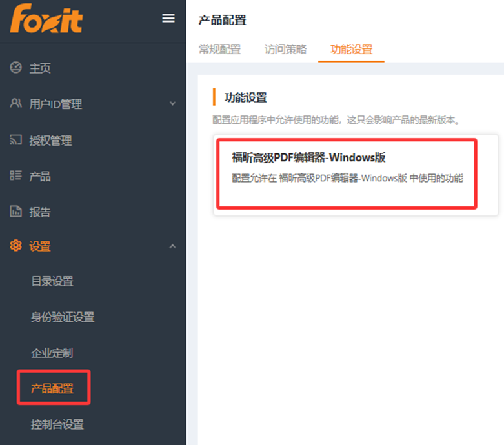Image resolution: width=504 pixels, height=445 pixels.
Task: Click the 功能设置 section heading
Action: pos(246,97)
